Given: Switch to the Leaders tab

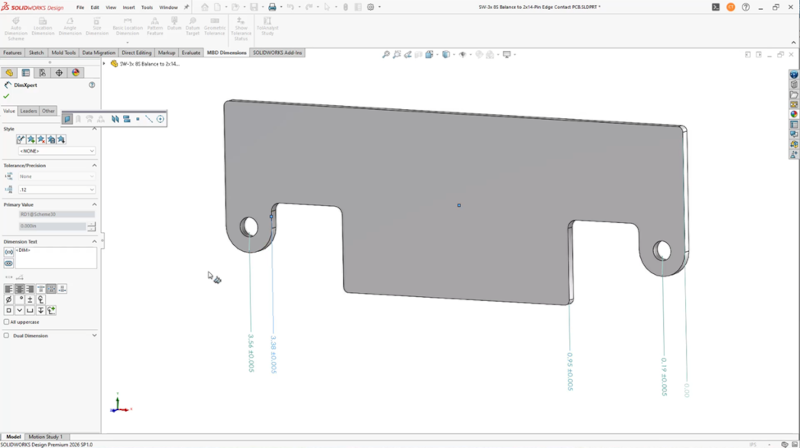Looking at the screenshot, I should pos(28,111).
